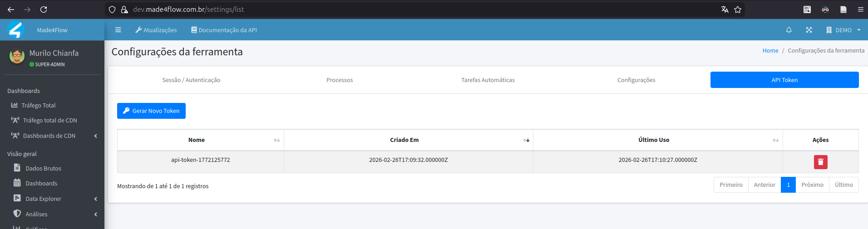This screenshot has height=229, width=868.
Task: Click Tráfego total de CDN antenna icon
Action: coord(15,120)
